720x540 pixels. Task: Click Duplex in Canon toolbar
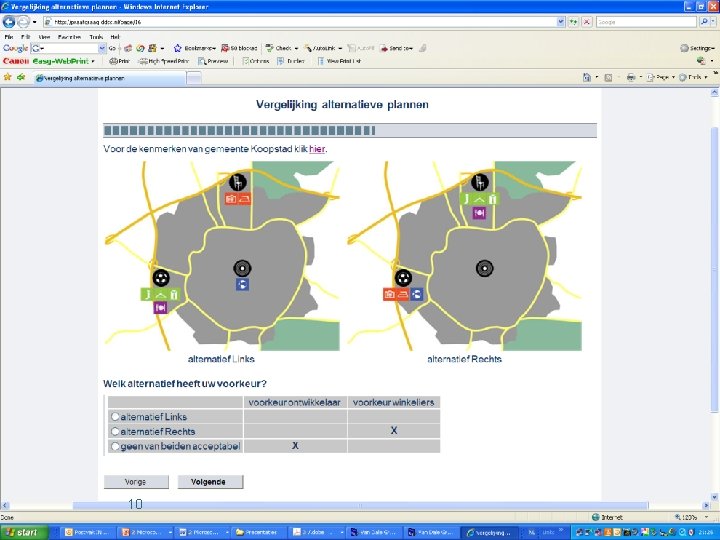click(x=291, y=61)
